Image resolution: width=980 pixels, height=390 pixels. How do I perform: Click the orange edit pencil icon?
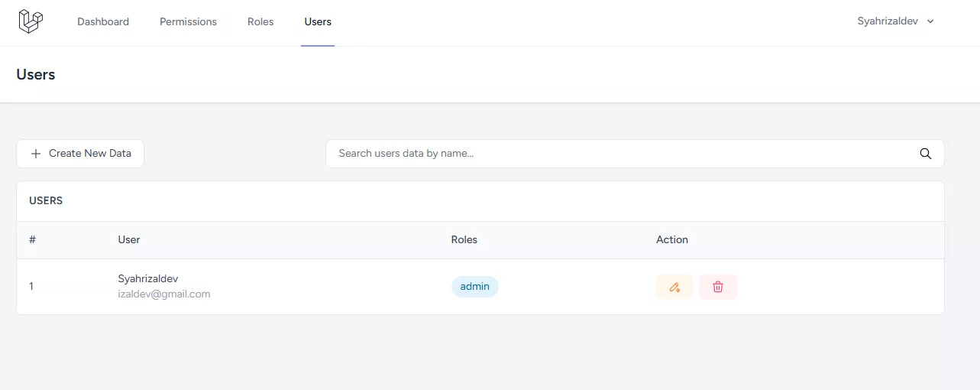(674, 287)
